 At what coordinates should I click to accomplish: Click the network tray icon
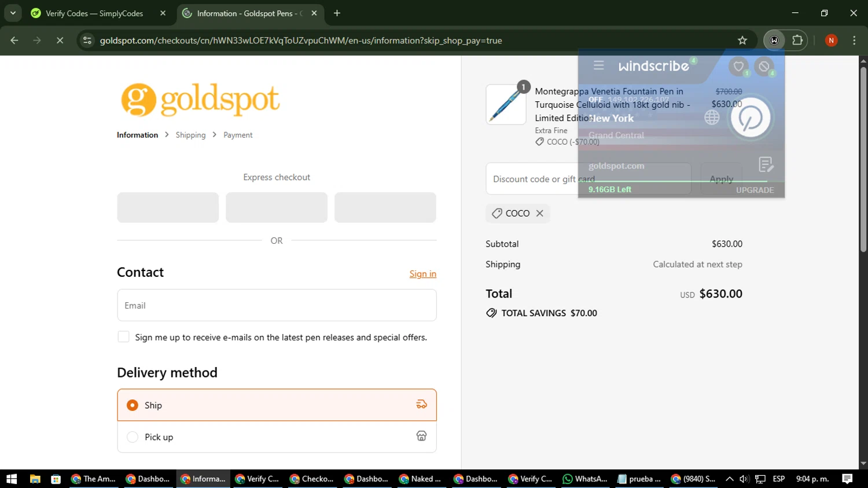tap(760, 479)
